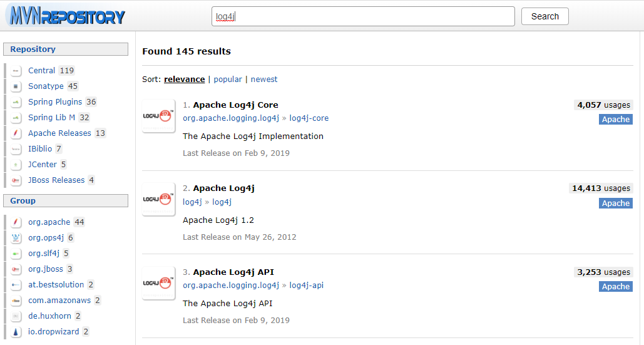
Task: Filter by de.huxhorn group link
Action: 49,316
